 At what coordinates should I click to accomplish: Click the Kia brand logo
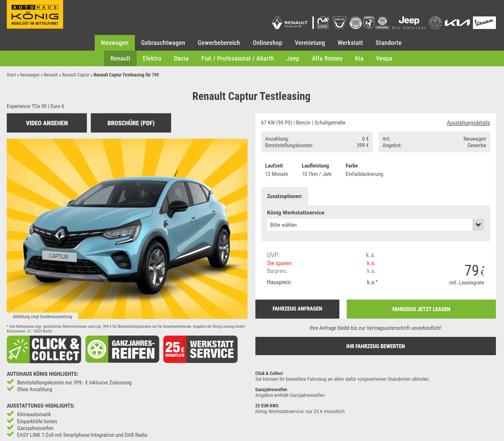457,23
